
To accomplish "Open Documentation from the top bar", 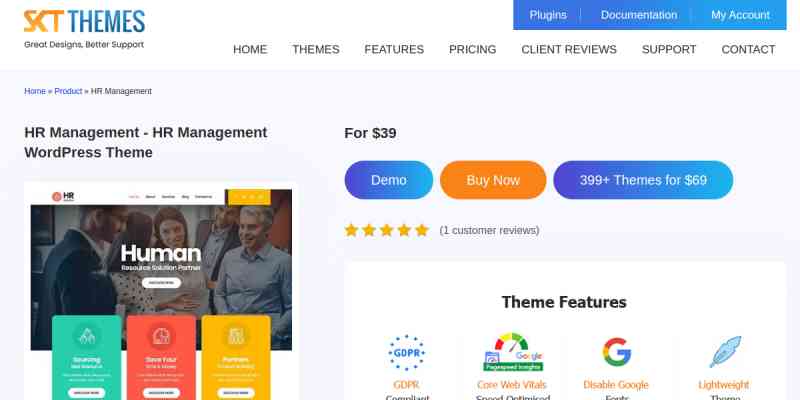I will (639, 15).
